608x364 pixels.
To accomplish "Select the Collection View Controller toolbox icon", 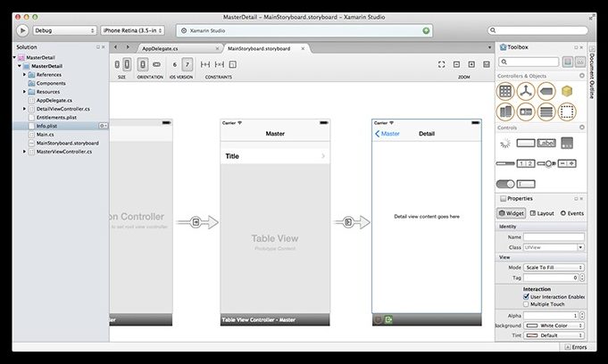I will pos(505,91).
